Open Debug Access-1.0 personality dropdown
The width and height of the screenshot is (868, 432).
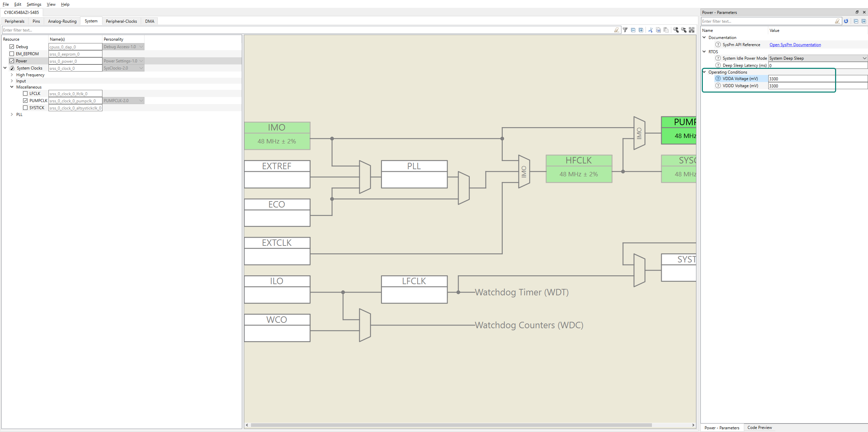123,47
